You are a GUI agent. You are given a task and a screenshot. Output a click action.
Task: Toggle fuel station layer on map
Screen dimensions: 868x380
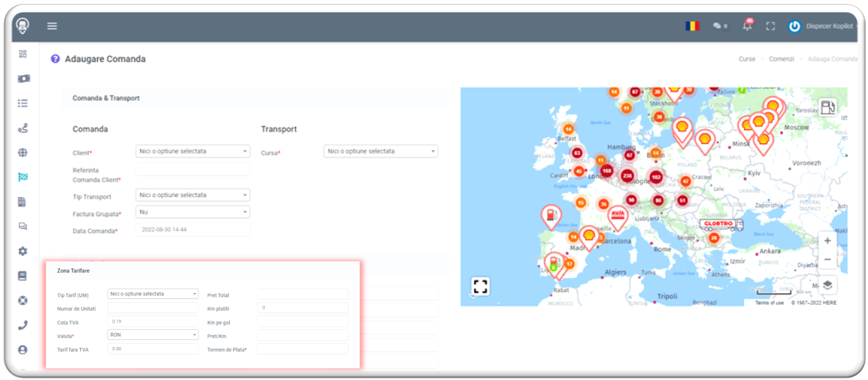(x=828, y=107)
